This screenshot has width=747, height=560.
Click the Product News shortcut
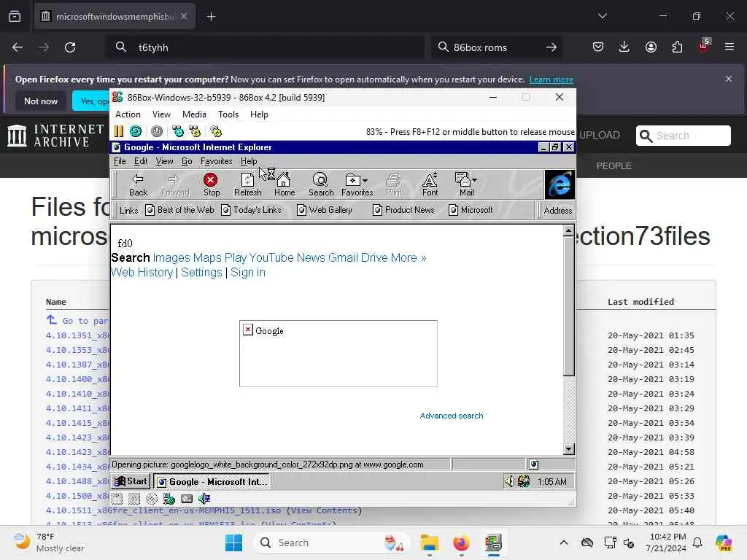point(404,210)
